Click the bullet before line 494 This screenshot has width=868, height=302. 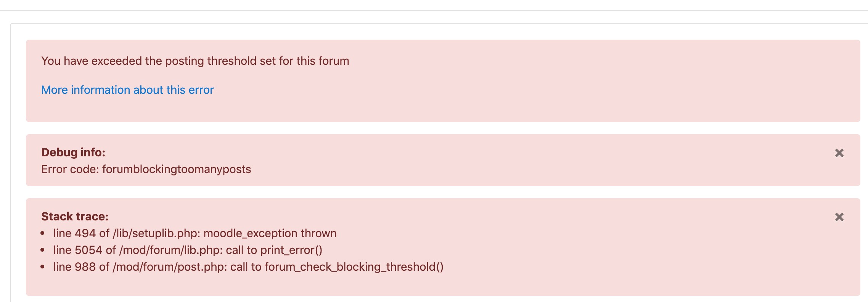(43, 233)
